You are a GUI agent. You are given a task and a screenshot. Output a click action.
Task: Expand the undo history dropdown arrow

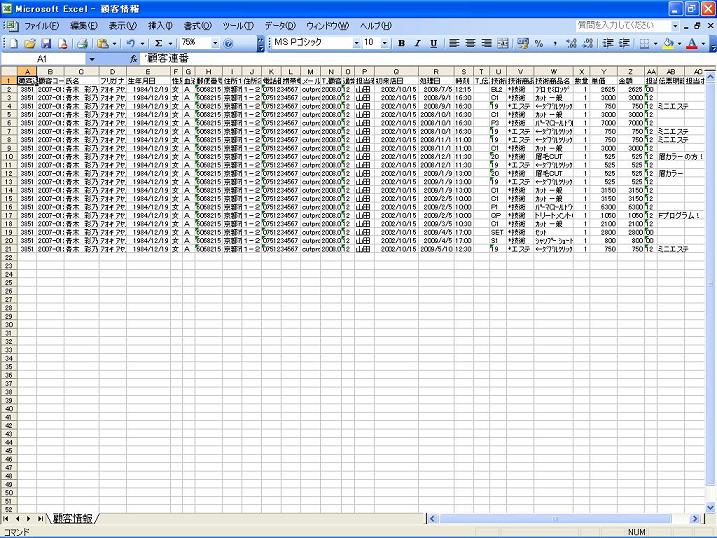(142, 44)
